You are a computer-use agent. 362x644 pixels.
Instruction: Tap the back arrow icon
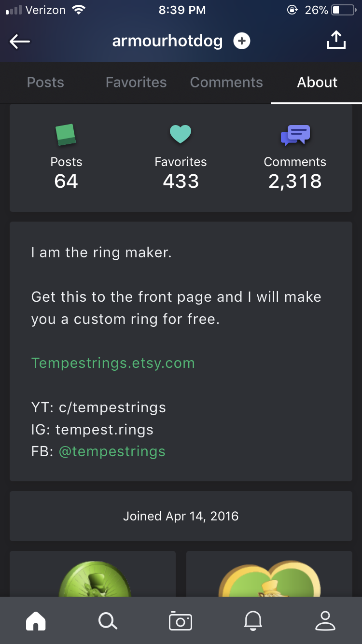coord(20,42)
